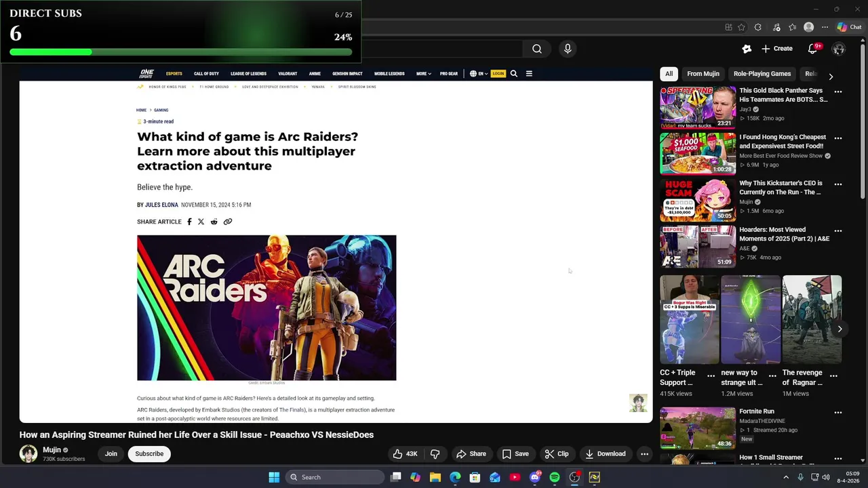Open options for CC + Triple Support short
868x488 pixels.
(x=711, y=375)
